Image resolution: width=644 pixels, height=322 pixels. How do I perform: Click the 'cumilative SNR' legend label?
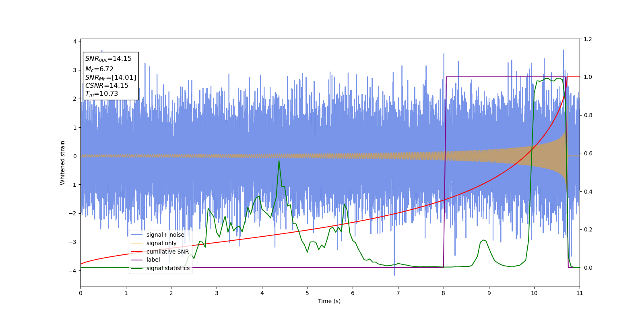(167, 252)
